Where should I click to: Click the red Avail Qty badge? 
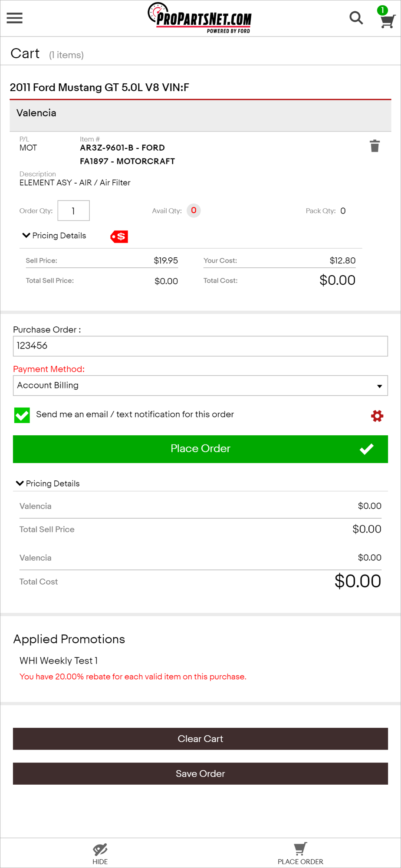click(194, 210)
